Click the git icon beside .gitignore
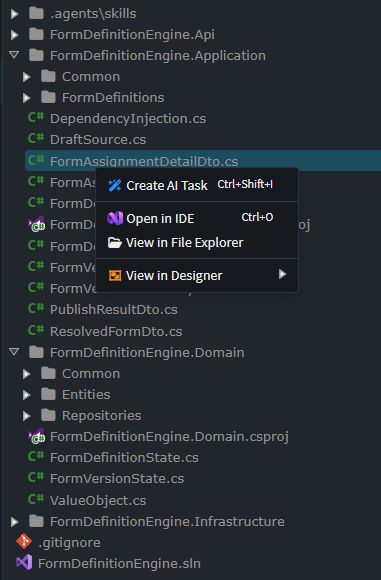This screenshot has height=580, width=381. (24, 542)
